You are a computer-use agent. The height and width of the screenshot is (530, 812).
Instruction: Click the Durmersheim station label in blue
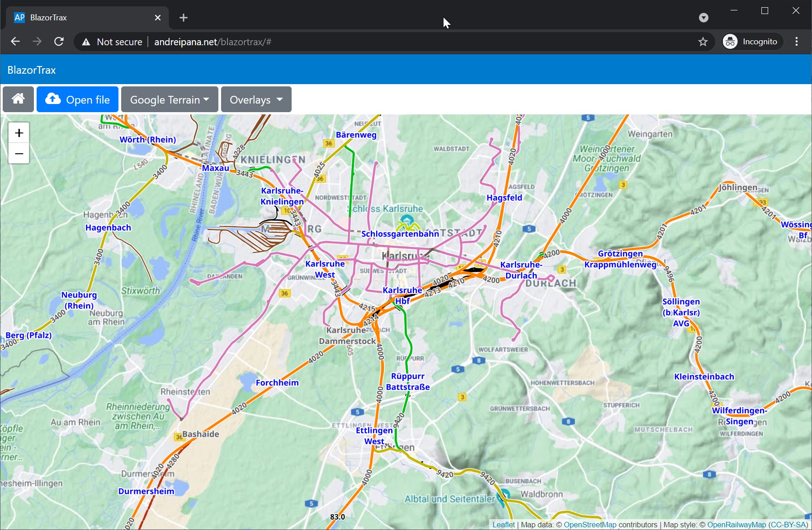[146, 491]
